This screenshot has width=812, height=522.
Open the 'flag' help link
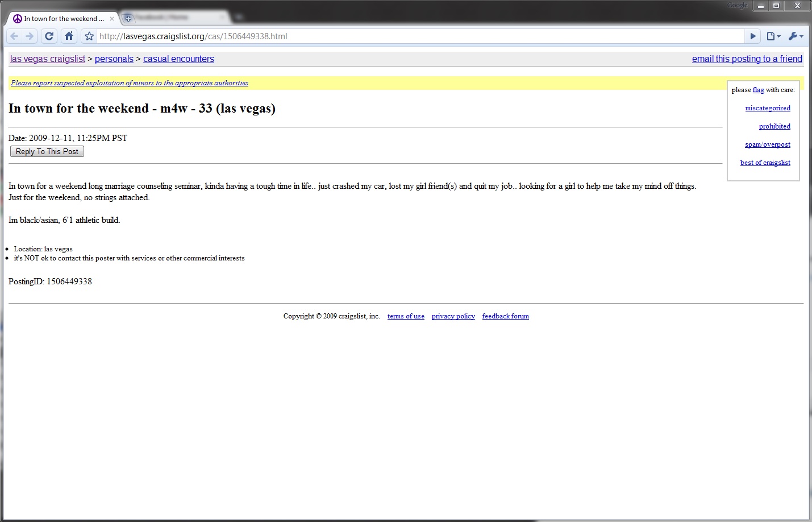pos(759,90)
